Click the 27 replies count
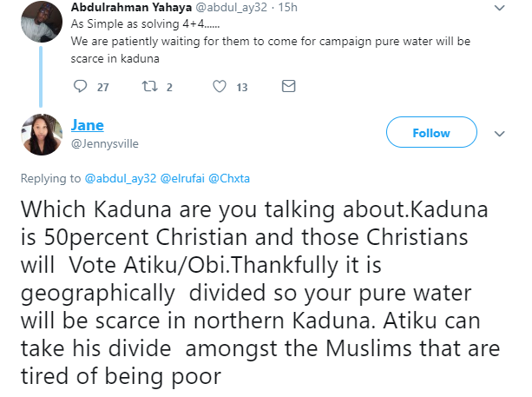Viewport: 532px width, 397px height. (103, 87)
